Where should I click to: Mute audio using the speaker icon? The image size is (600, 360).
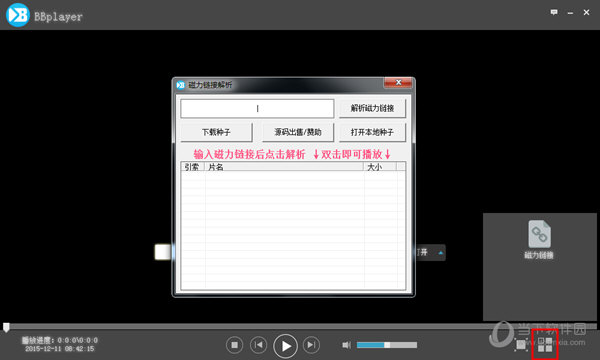point(346,345)
